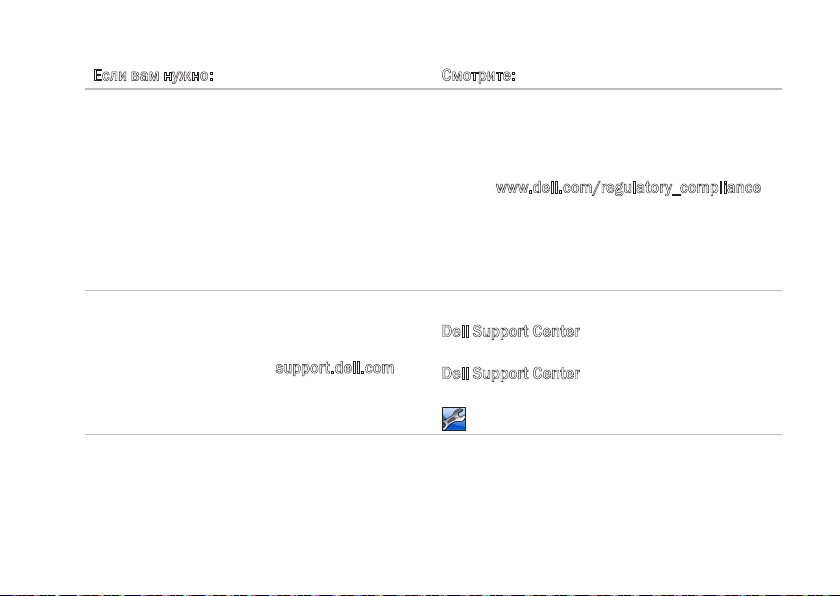Click the lower Dell Support Center text
Viewport: 840px width, 596px height.
(x=511, y=373)
